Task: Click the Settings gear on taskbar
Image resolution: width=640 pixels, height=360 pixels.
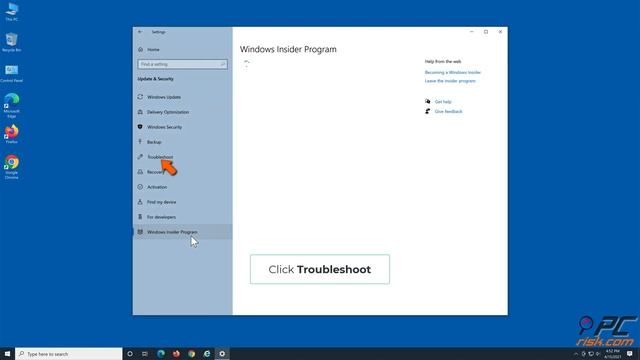Action: [x=222, y=353]
